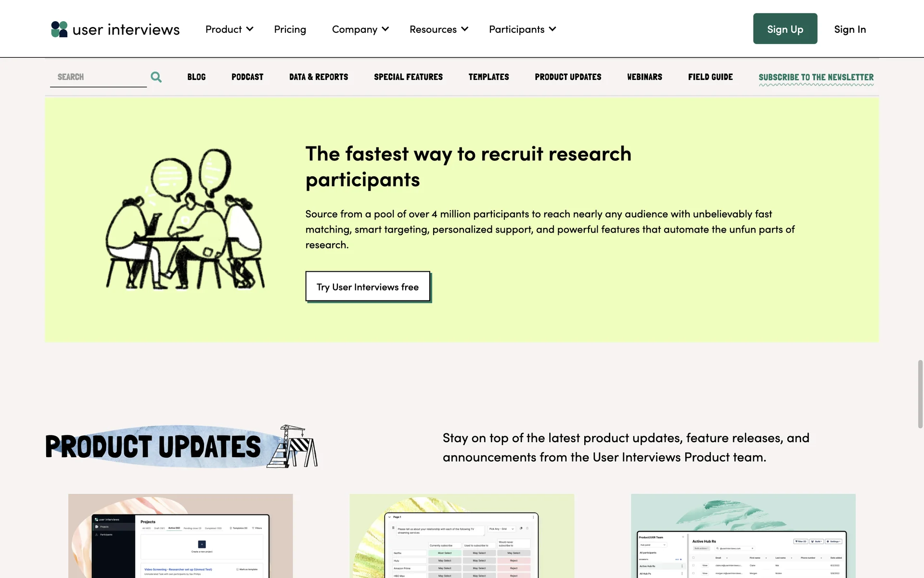Open the Participants dropdown chevron

pos(552,29)
